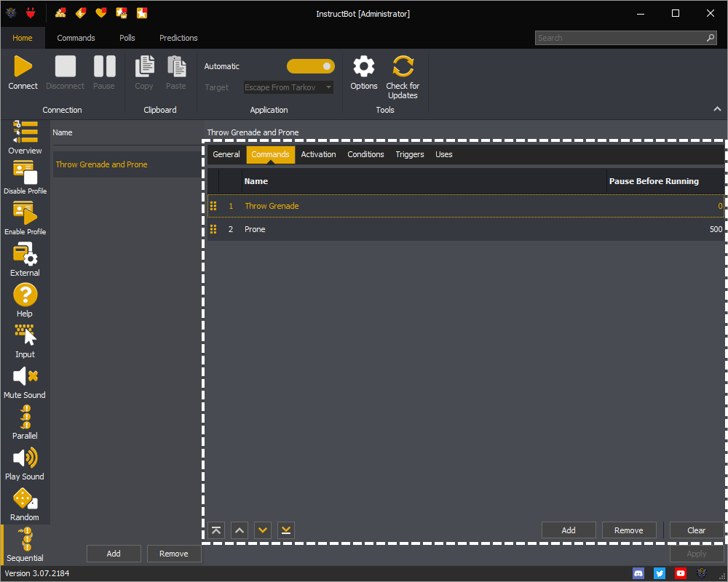Click the heart quick-access title bar icon
This screenshot has width=728, height=582.
point(100,13)
